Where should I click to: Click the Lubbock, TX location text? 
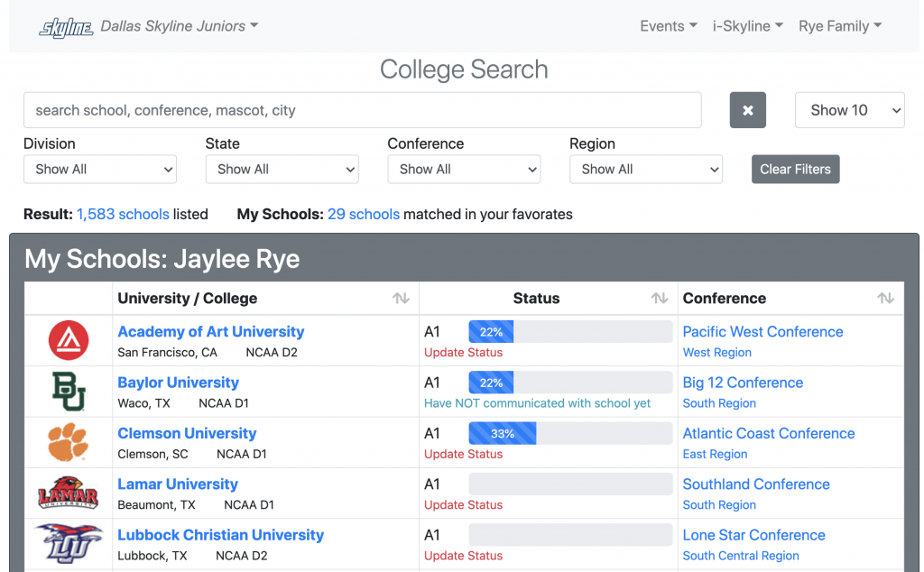click(x=152, y=555)
